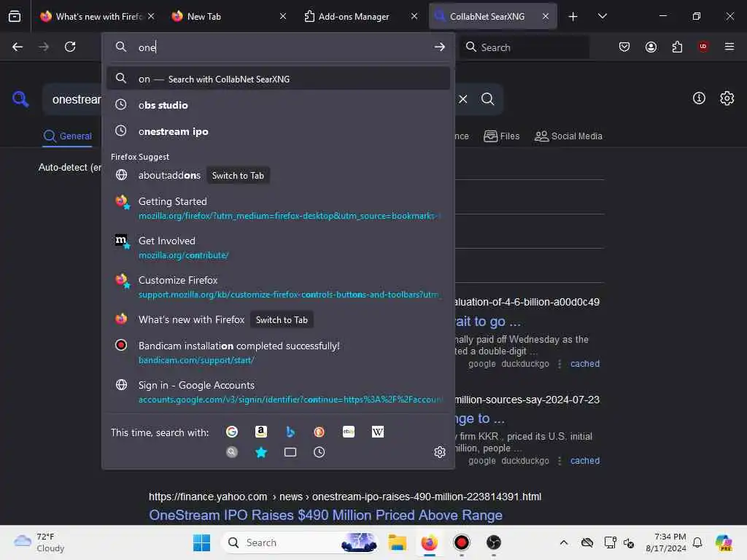Open Windows Start menu
The image size is (747, 560).
click(x=201, y=542)
